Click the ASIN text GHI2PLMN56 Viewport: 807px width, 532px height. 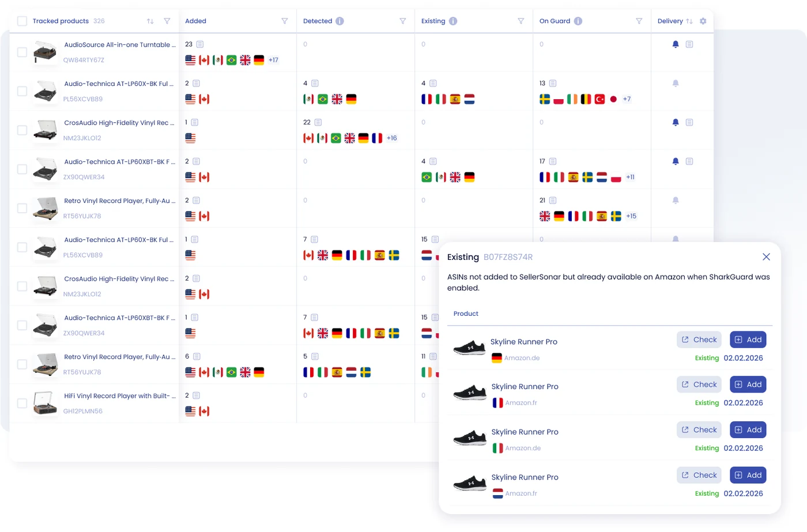pyautogui.click(x=83, y=412)
